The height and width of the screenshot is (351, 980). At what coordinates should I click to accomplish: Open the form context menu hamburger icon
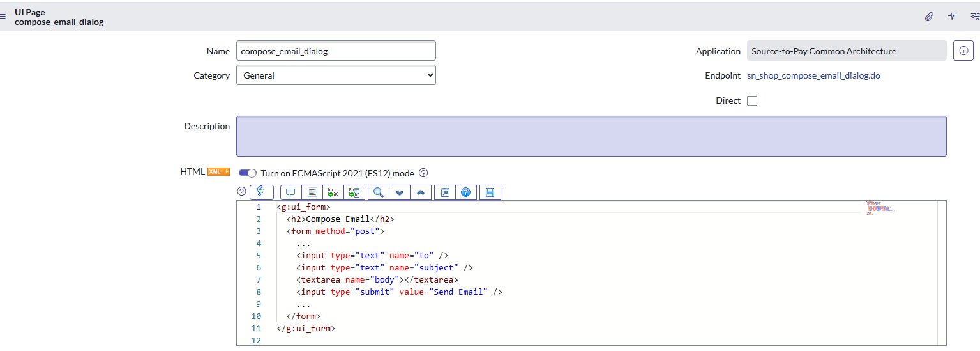pyautogui.click(x=3, y=17)
